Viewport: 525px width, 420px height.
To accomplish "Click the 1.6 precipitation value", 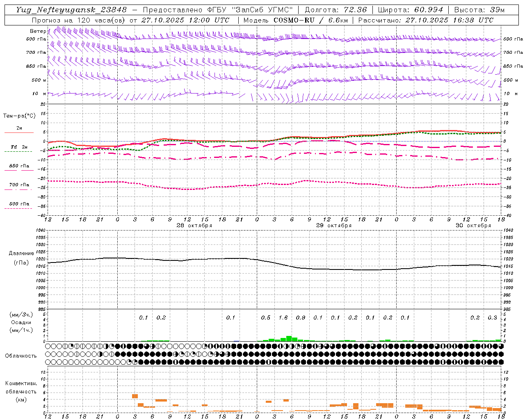I will 283,317.
